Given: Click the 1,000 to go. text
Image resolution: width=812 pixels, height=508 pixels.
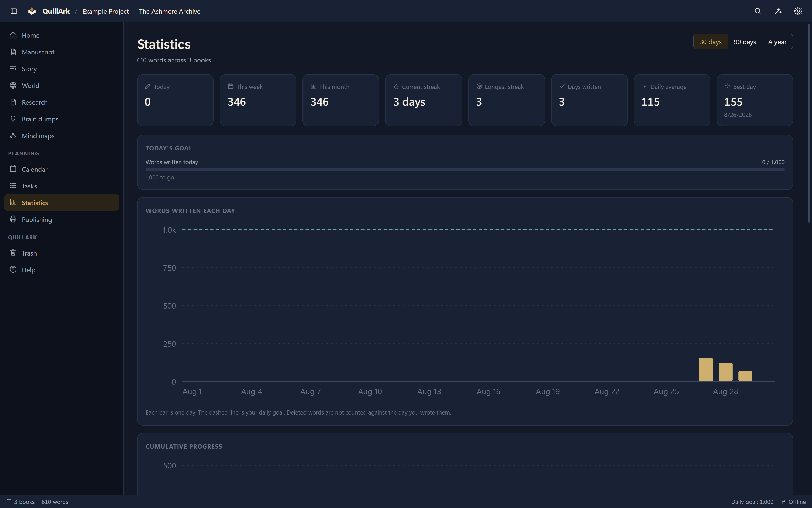Looking at the screenshot, I should click(x=160, y=177).
